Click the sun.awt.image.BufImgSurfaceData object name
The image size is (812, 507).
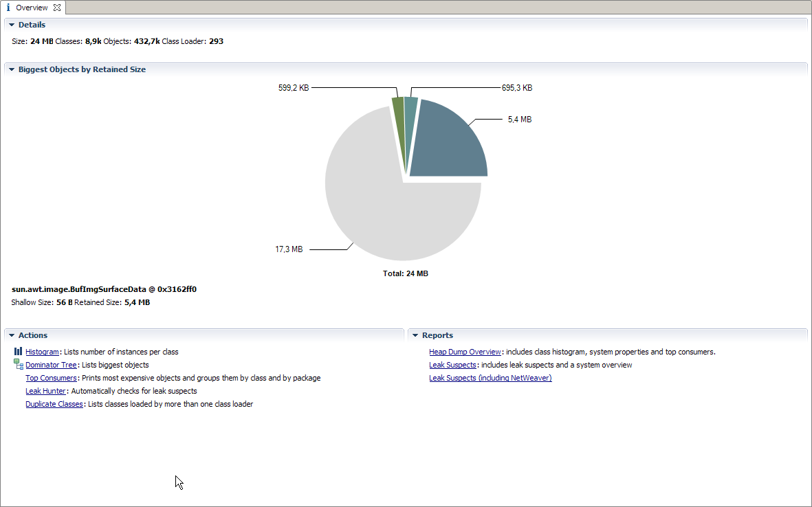coord(104,289)
